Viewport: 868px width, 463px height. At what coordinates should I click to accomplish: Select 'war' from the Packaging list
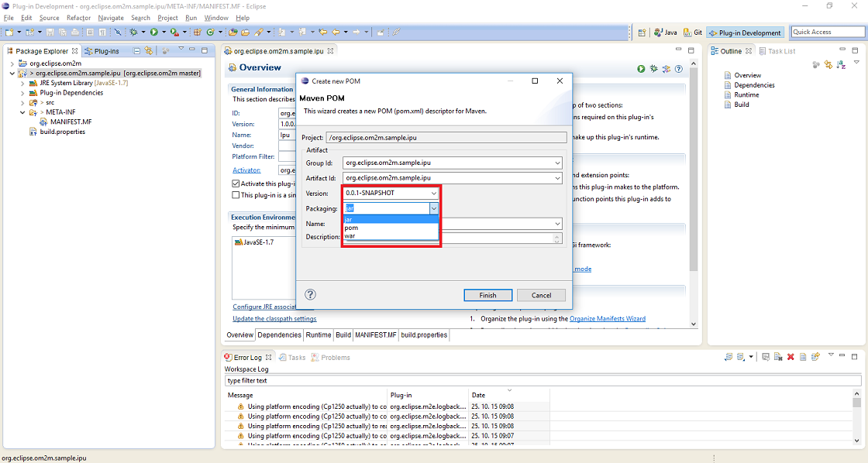point(391,235)
